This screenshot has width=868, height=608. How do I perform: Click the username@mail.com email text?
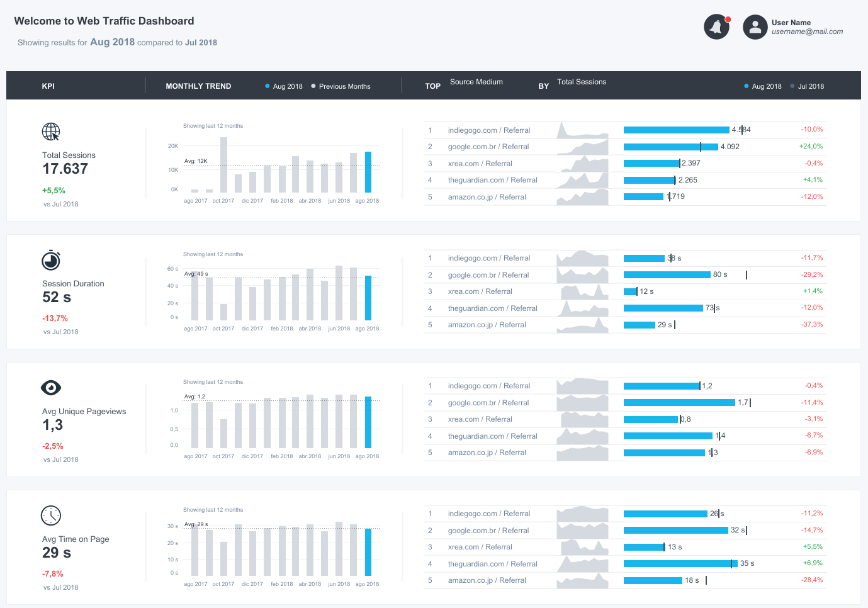(806, 31)
